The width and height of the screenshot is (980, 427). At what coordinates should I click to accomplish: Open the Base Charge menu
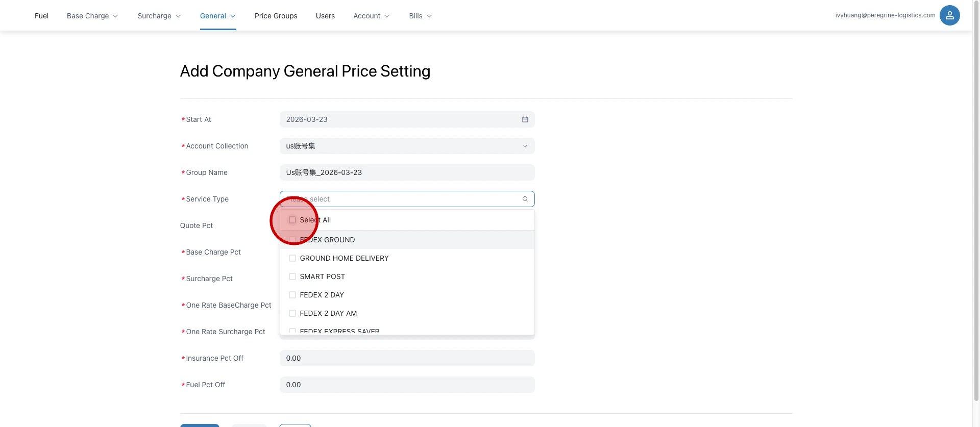92,16
